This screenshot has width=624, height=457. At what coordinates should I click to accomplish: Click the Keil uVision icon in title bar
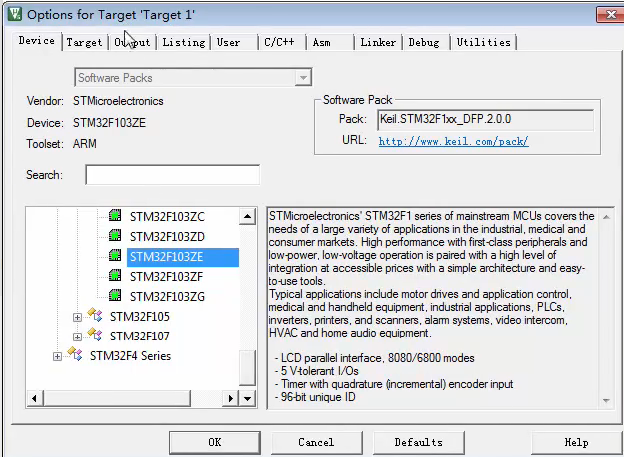coord(15,14)
